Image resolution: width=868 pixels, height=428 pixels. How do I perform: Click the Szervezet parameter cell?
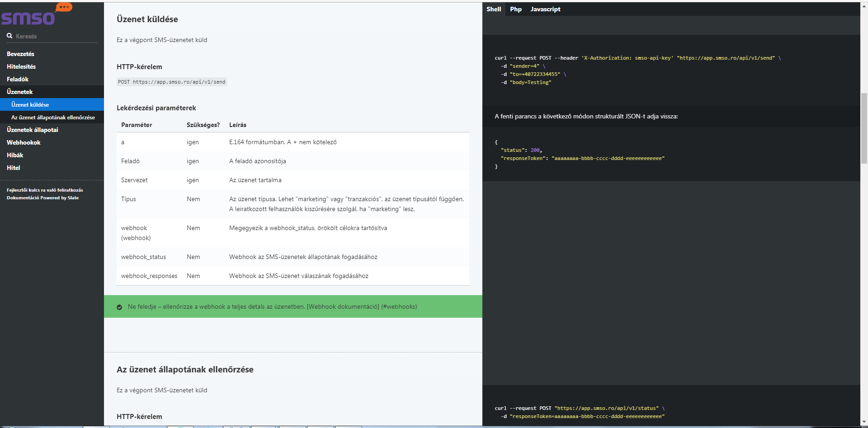(x=134, y=180)
